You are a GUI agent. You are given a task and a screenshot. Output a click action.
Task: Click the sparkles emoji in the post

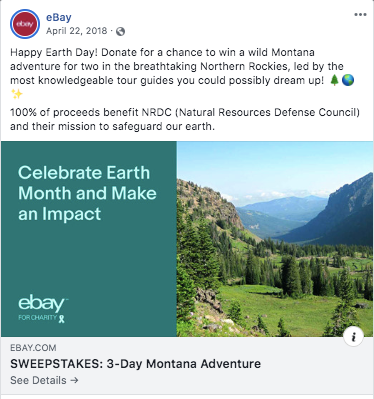[17, 94]
